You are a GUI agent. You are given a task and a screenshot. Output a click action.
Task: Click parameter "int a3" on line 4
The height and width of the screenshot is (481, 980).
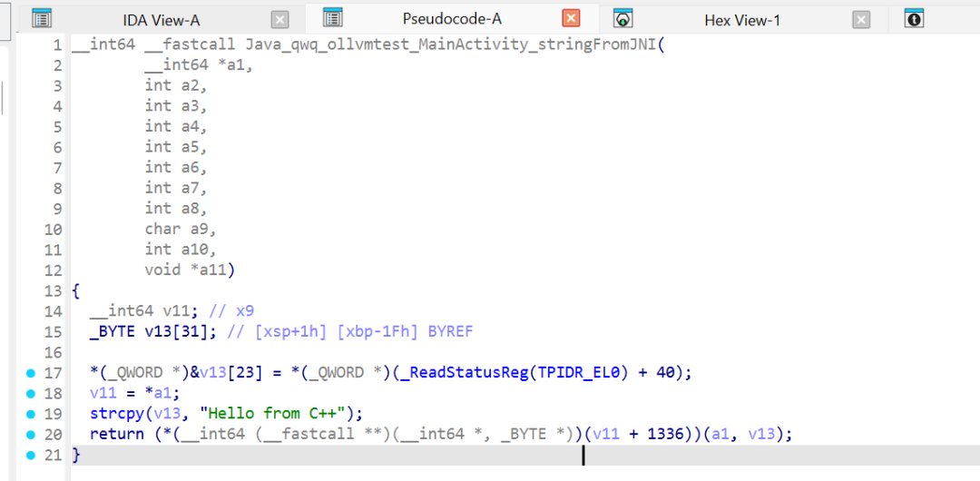tap(172, 106)
